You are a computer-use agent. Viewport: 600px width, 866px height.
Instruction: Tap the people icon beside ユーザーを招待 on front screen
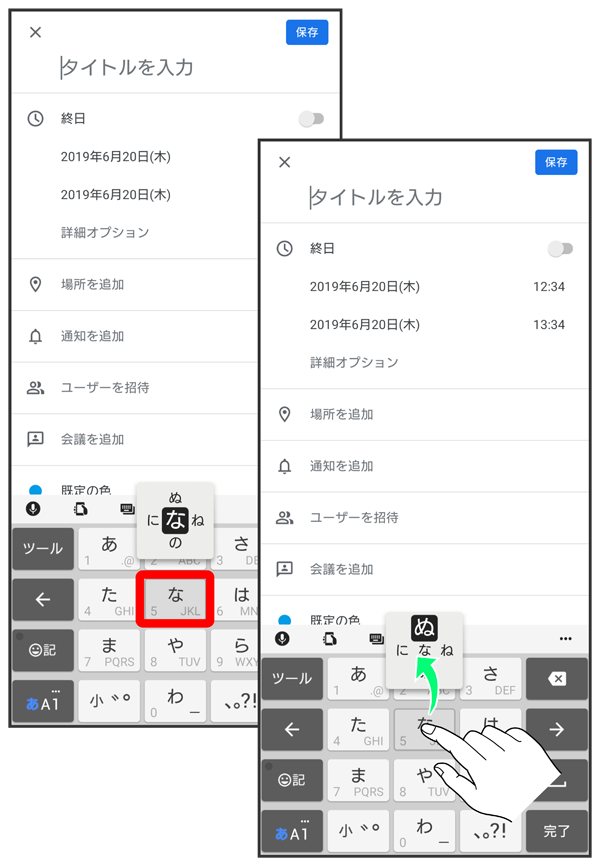point(285,518)
